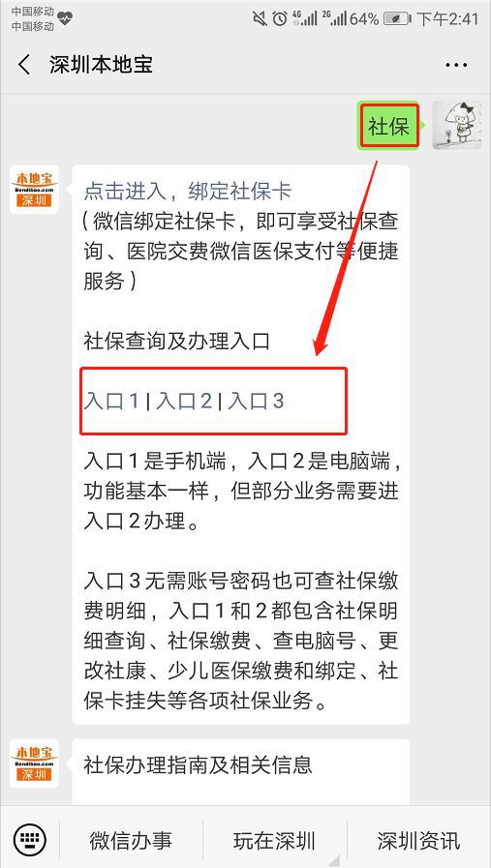Tap the second 本地宝 account avatar
The width and height of the screenshot is (491, 868).
click(34, 763)
